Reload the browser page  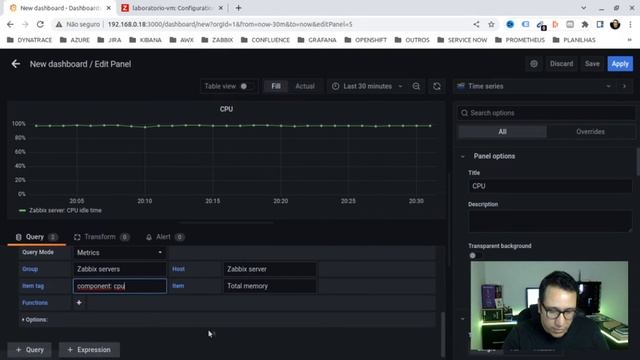(40, 24)
